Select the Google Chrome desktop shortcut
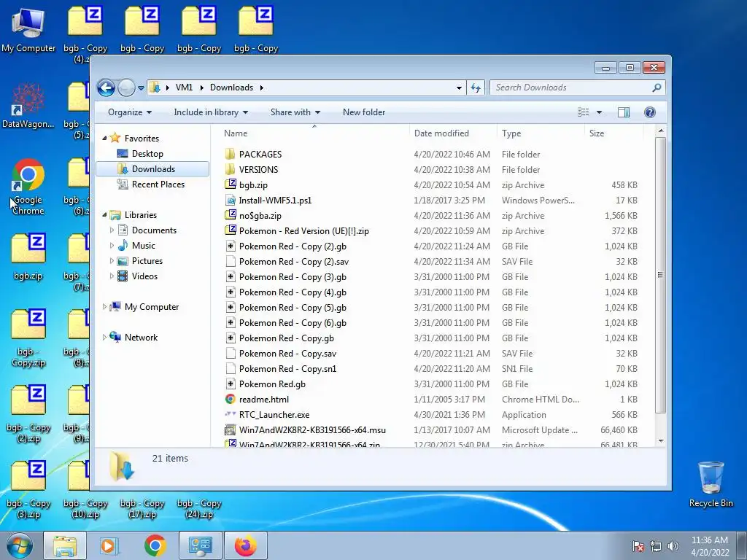The image size is (747, 560). click(x=28, y=187)
